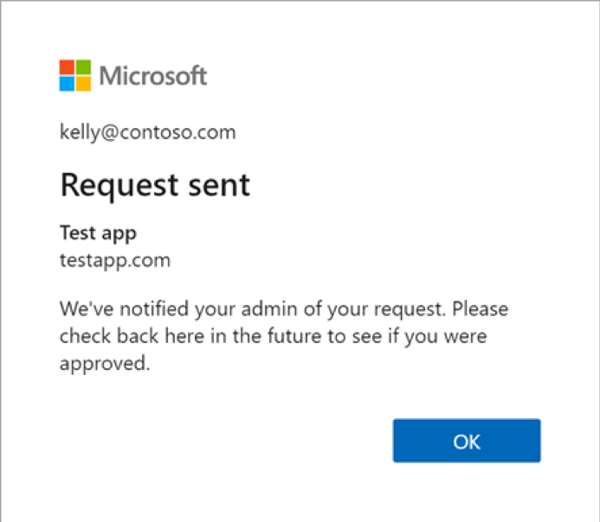Viewport: 600px width, 522px height.
Task: Click the Test app name label
Action: click(98, 233)
